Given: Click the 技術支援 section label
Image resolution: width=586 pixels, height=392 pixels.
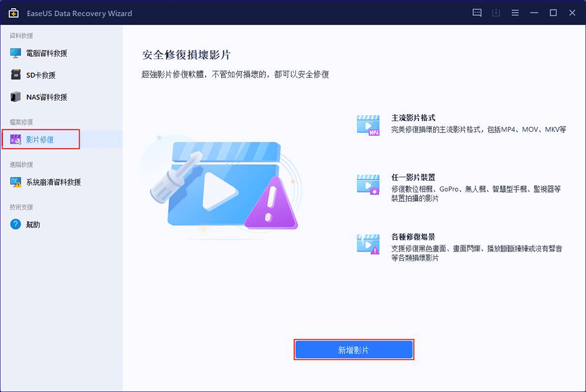Looking at the screenshot, I should pos(21,207).
